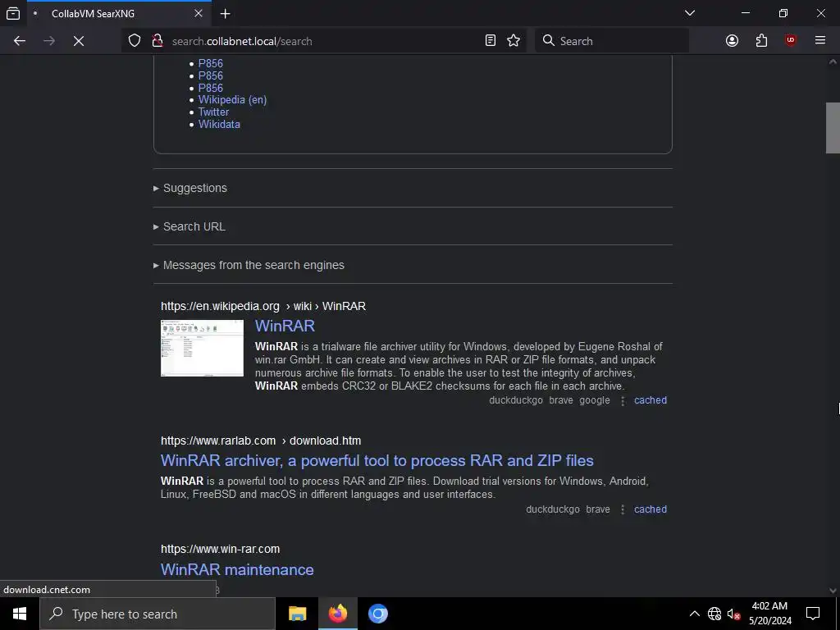Open the WinRAR result title
The width and height of the screenshot is (840, 630).
(x=285, y=326)
